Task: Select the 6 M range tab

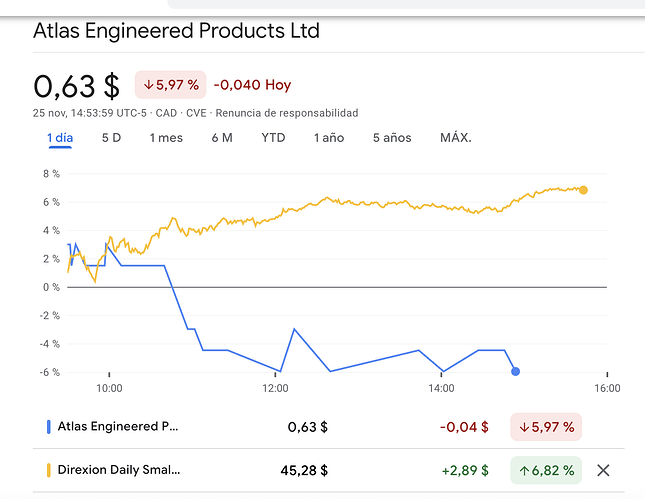Action: (x=222, y=137)
